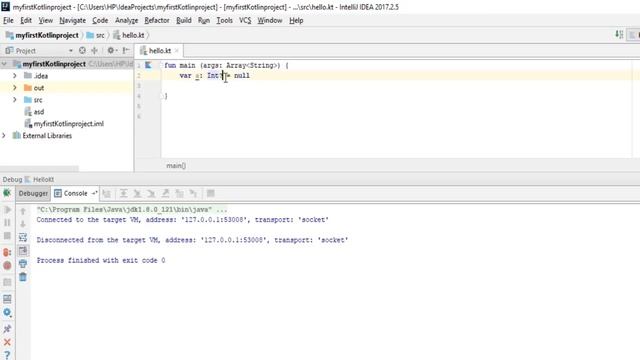Click Restore Layout icon in debug sidebar

7,299
